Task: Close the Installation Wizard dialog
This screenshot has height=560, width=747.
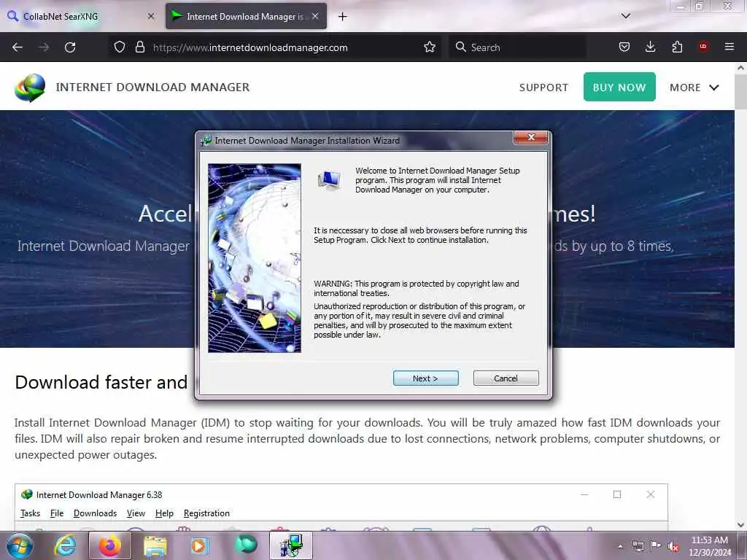Action: 531,137
